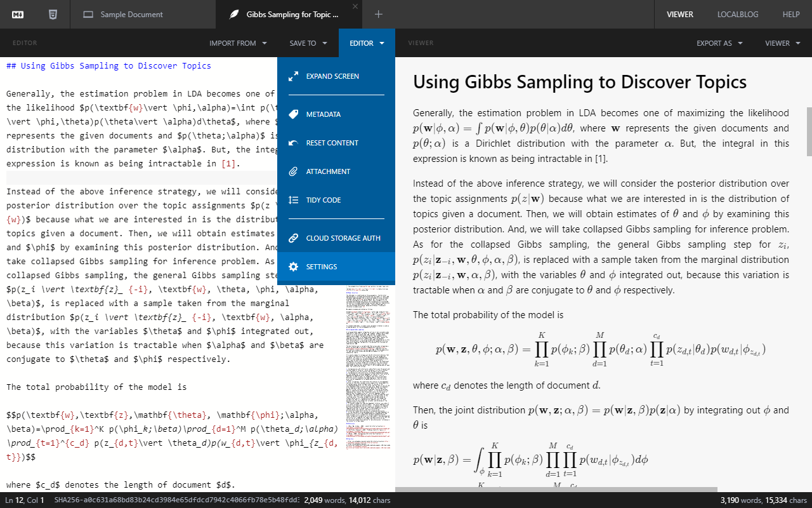Viewport: 812px width, 508px height.
Task: Click the 3,190 words viewer count
Action: tap(741, 500)
